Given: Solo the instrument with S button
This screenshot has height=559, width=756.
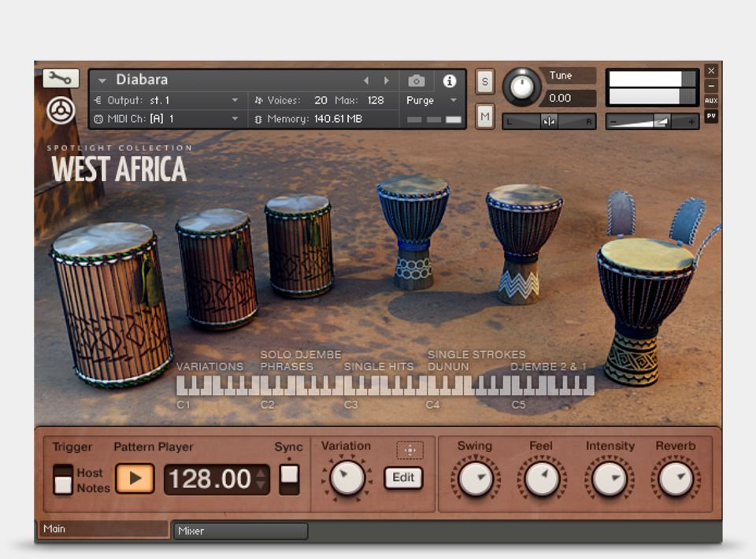Looking at the screenshot, I should pyautogui.click(x=485, y=81).
